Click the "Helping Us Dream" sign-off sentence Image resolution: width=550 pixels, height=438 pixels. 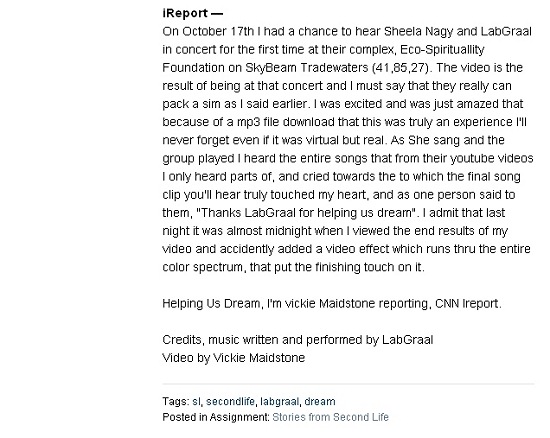click(332, 303)
